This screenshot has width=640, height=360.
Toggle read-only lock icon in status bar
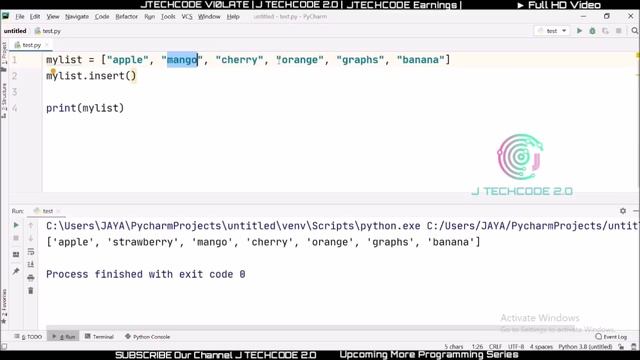point(621,347)
